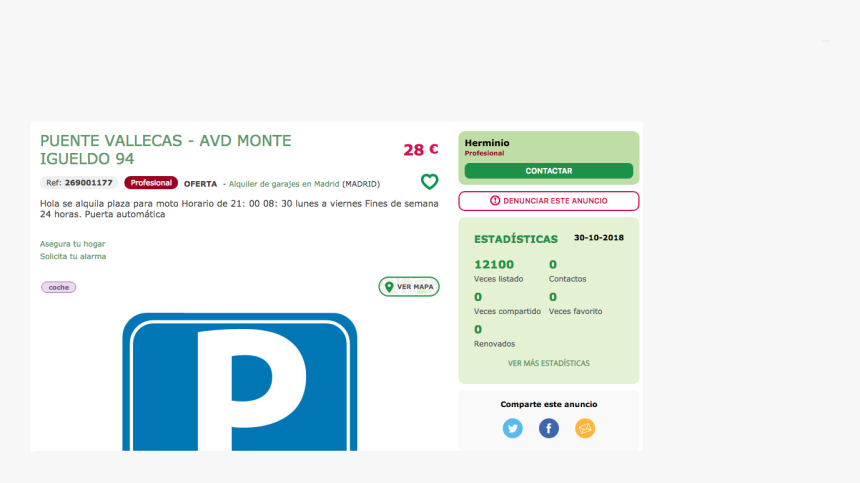
Task: Click the date 30-10-2018
Action: click(599, 238)
